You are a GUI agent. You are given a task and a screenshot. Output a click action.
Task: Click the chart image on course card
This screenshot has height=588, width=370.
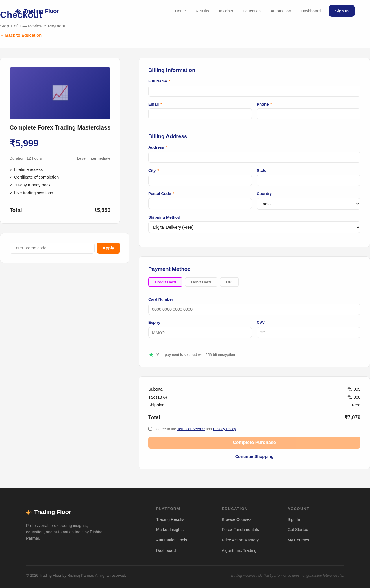60,93
